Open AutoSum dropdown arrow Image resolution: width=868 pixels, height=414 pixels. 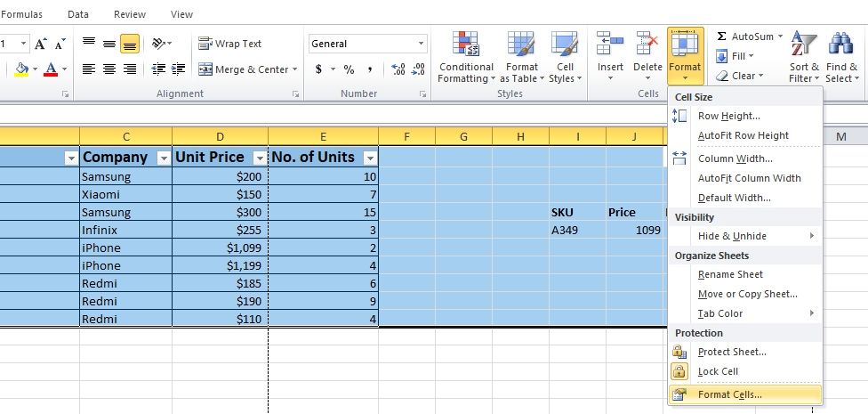point(780,37)
